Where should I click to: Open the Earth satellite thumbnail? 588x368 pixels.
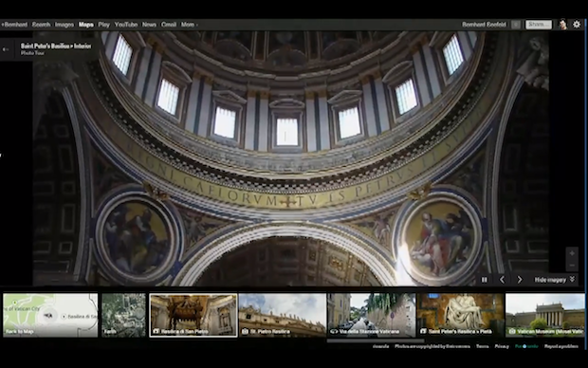coord(123,315)
